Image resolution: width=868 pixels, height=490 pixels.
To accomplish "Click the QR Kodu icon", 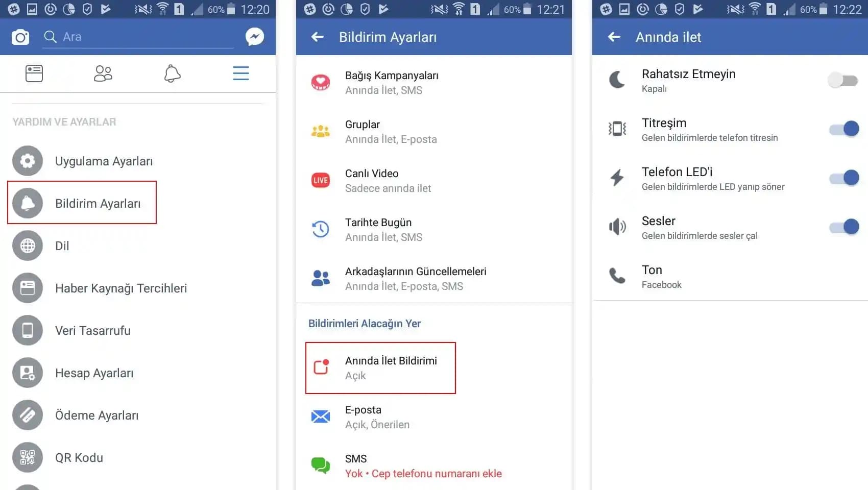I will tap(27, 457).
